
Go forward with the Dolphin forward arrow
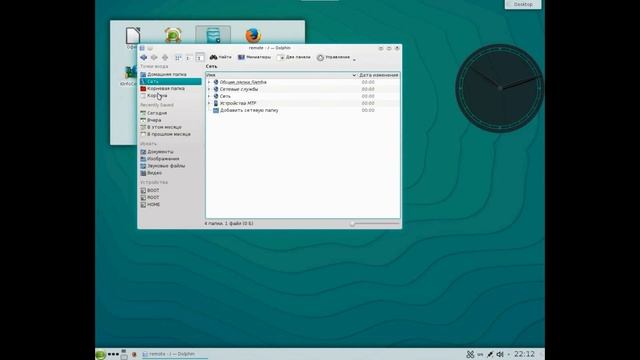[154, 58]
